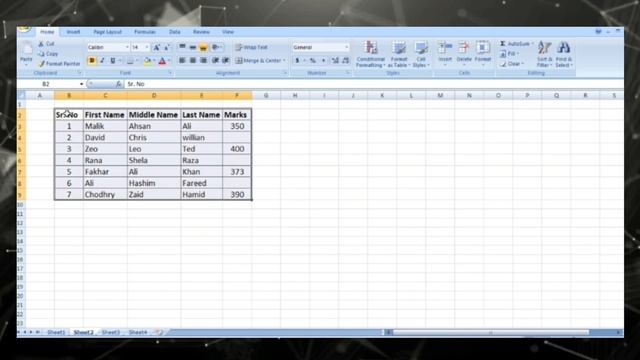The height and width of the screenshot is (360, 640).
Task: Toggle Underline formatting
Action: click(x=113, y=60)
